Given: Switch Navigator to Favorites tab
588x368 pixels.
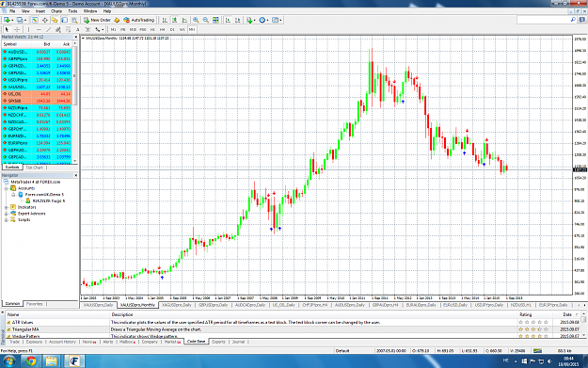Looking at the screenshot, I should 35,304.
